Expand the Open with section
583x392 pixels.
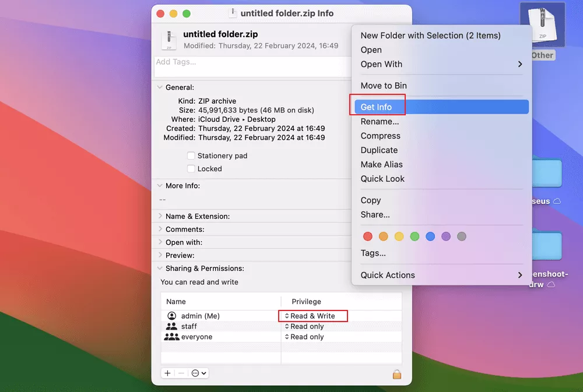[x=160, y=242]
